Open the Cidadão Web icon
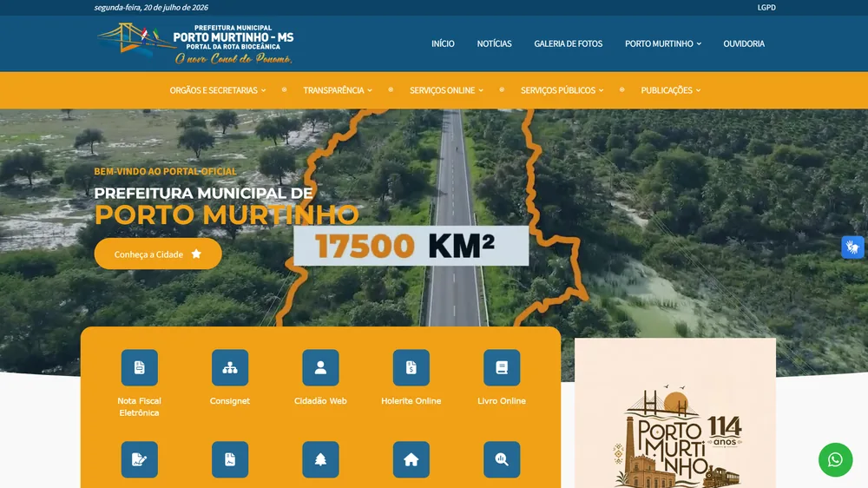The height and width of the screenshot is (488, 868). (x=320, y=367)
